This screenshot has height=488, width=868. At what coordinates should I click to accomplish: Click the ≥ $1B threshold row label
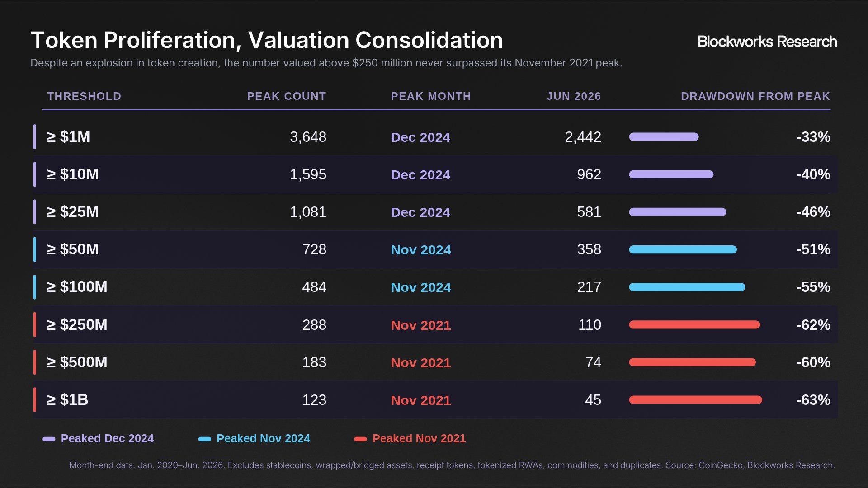(x=68, y=400)
